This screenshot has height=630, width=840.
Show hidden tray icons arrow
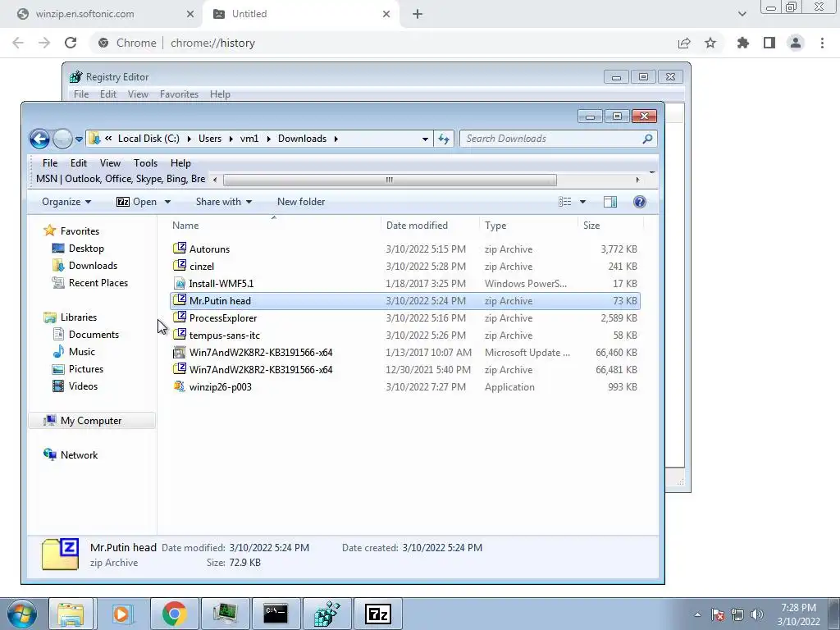coord(697,614)
